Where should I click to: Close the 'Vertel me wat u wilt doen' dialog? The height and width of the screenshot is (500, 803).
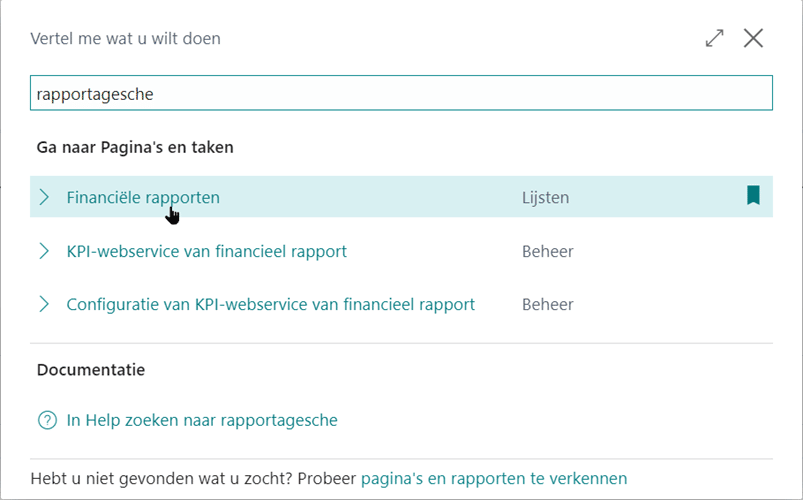[753, 39]
